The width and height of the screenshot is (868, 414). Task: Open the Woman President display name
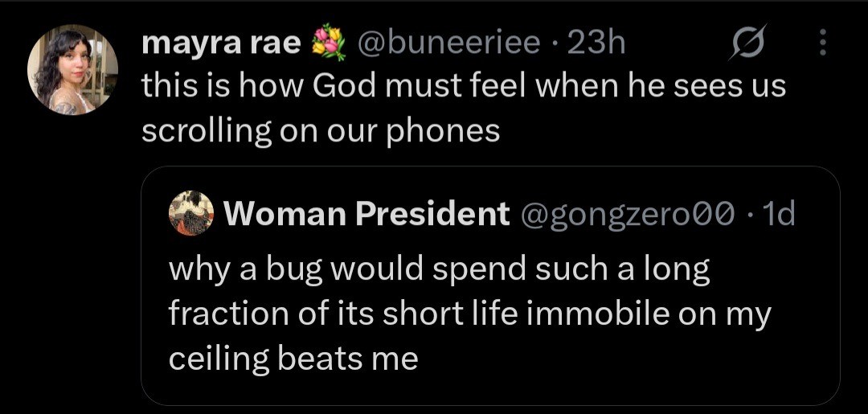tap(366, 213)
